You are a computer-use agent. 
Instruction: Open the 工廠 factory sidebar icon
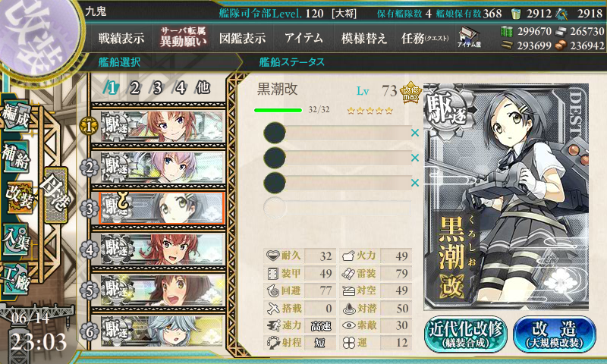16,278
